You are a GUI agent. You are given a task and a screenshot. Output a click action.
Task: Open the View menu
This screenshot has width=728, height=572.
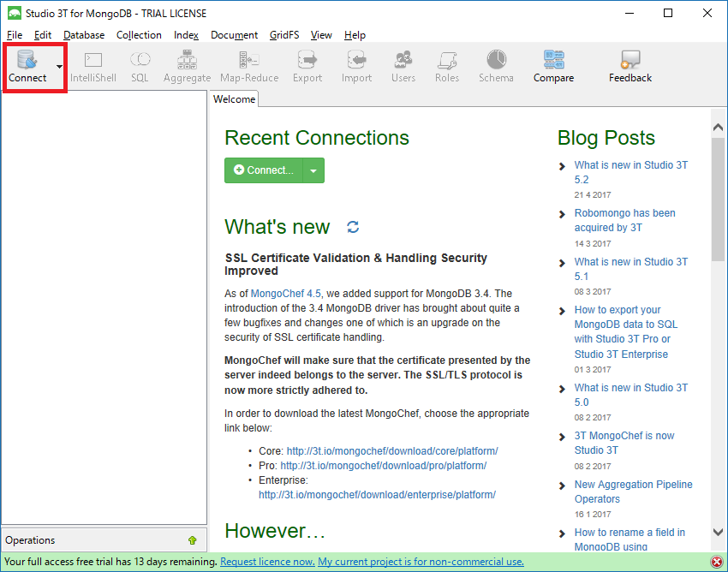pos(321,35)
